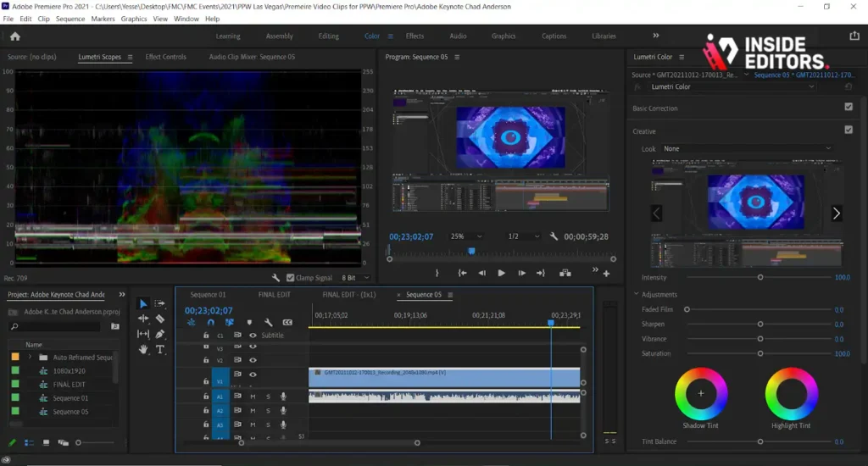
Task: Switch to Editing workspace
Action: coord(328,36)
